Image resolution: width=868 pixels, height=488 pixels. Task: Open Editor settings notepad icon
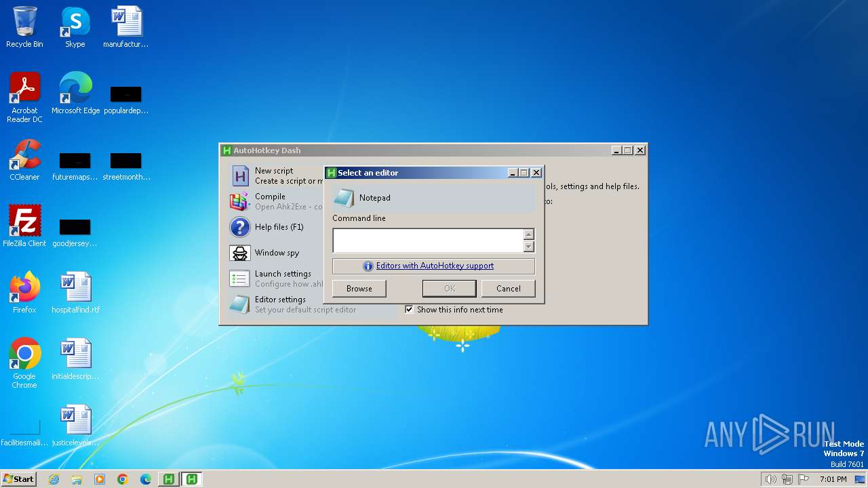pyautogui.click(x=240, y=304)
